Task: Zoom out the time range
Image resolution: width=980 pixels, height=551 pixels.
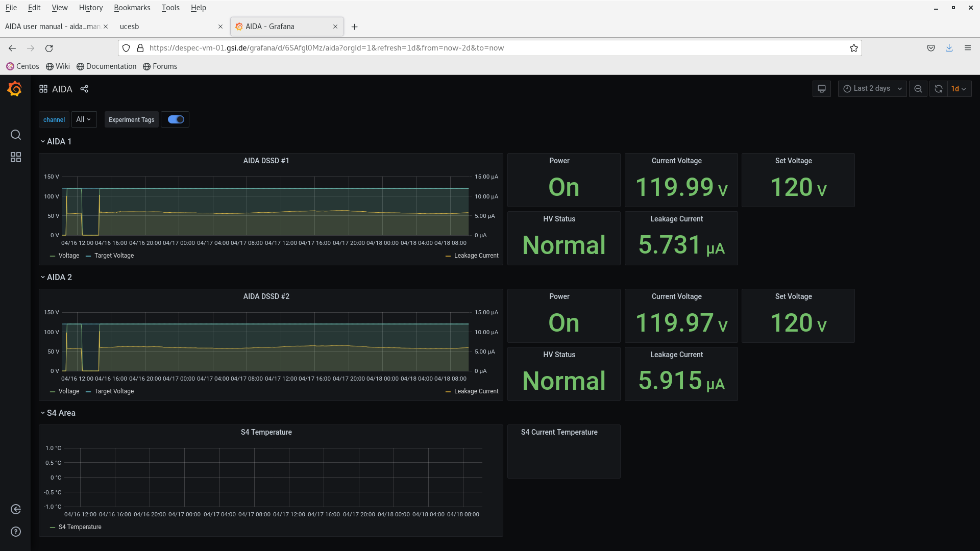Action: [x=918, y=89]
